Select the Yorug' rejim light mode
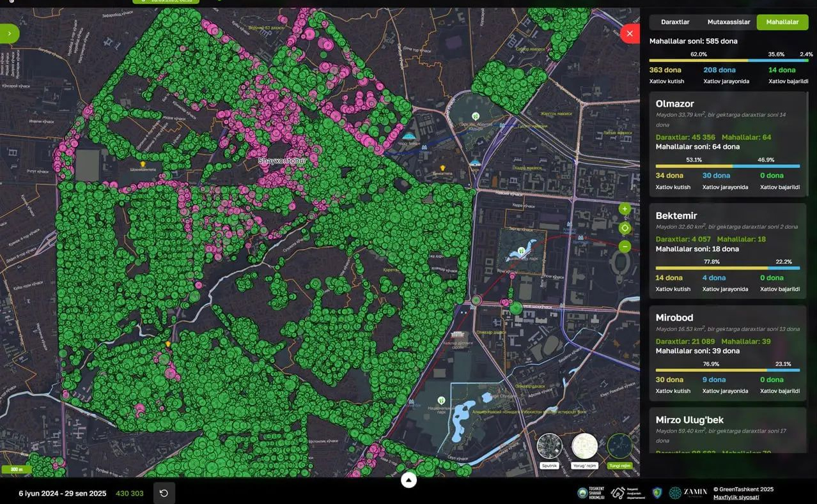The width and height of the screenshot is (817, 504). coord(584,447)
